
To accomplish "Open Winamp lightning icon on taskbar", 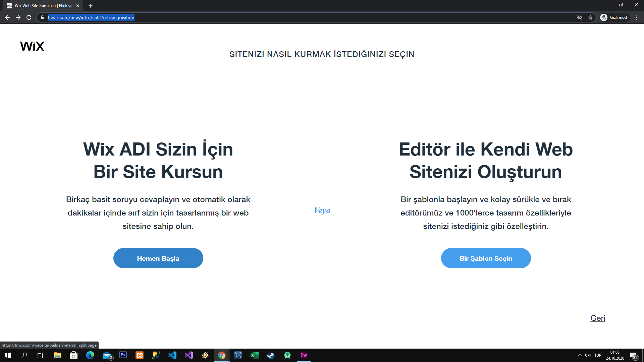I will (205, 355).
